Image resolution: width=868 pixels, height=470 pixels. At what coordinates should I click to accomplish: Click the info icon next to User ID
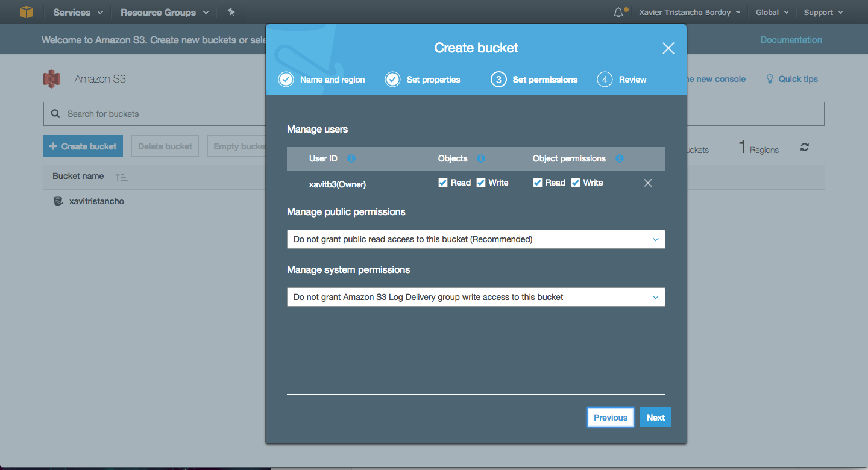tap(351, 158)
